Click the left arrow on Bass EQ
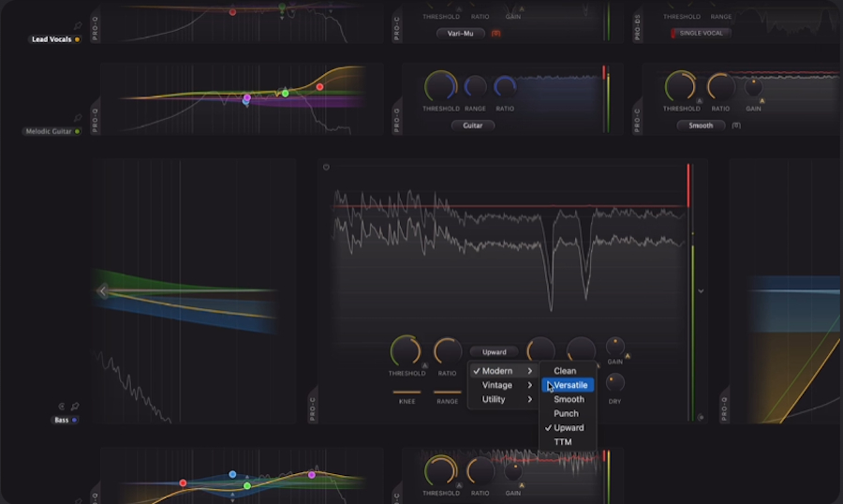The width and height of the screenshot is (843, 504). (103, 291)
